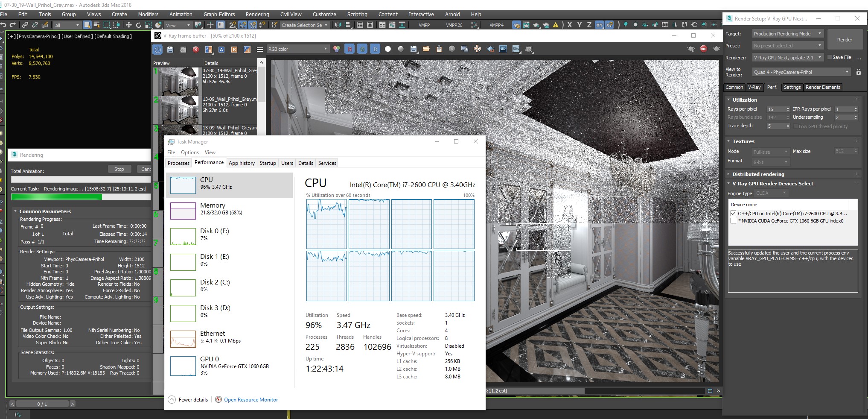Check the Save File option in Render Setup
868x419 pixels.
(x=830, y=57)
